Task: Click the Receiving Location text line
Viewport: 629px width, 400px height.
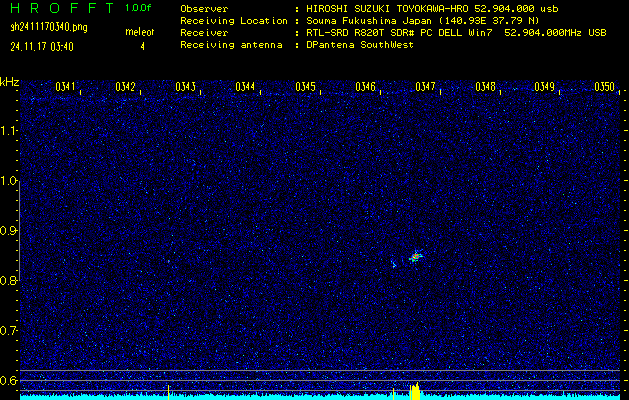Action: coord(392,20)
